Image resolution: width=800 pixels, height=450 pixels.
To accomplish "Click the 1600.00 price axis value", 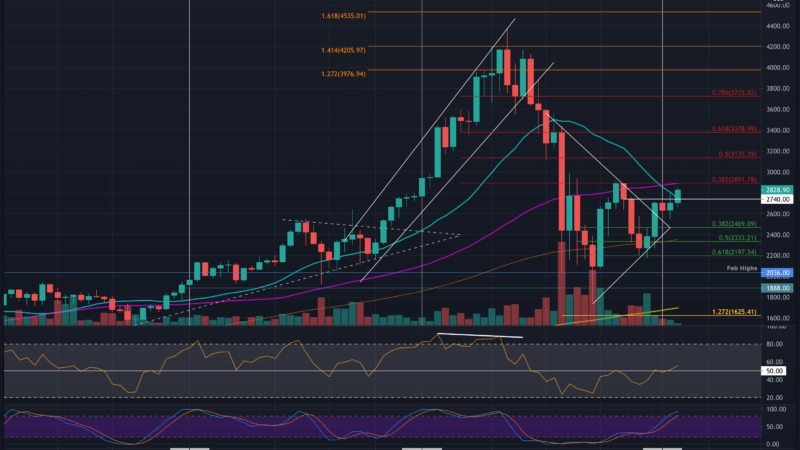I will click(778, 318).
